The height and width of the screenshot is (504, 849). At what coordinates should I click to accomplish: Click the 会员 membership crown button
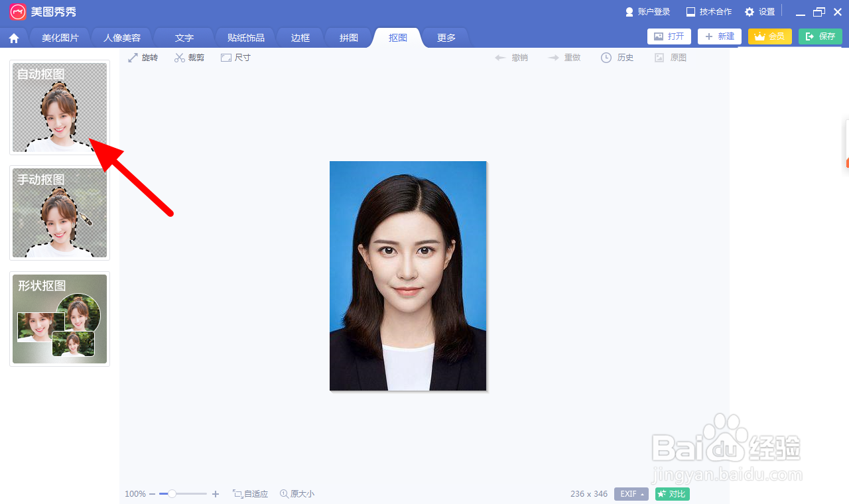770,36
